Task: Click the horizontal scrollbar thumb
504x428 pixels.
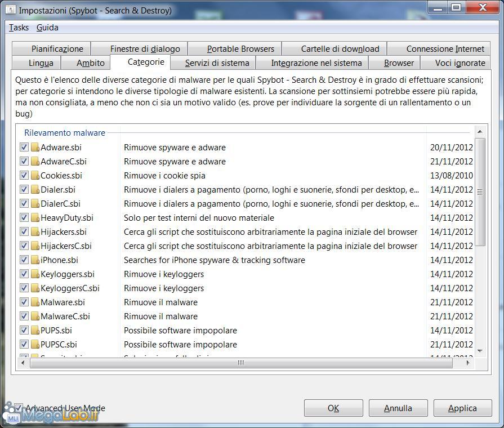Action: coord(241,363)
